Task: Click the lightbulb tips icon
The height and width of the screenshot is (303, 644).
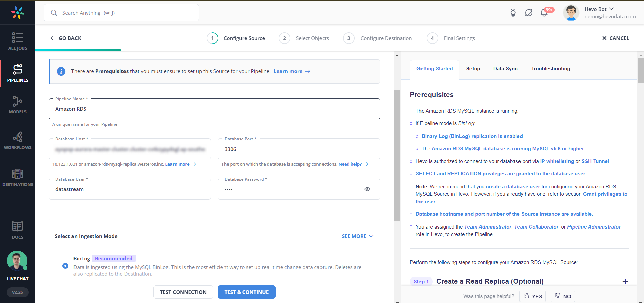Action: (x=513, y=13)
